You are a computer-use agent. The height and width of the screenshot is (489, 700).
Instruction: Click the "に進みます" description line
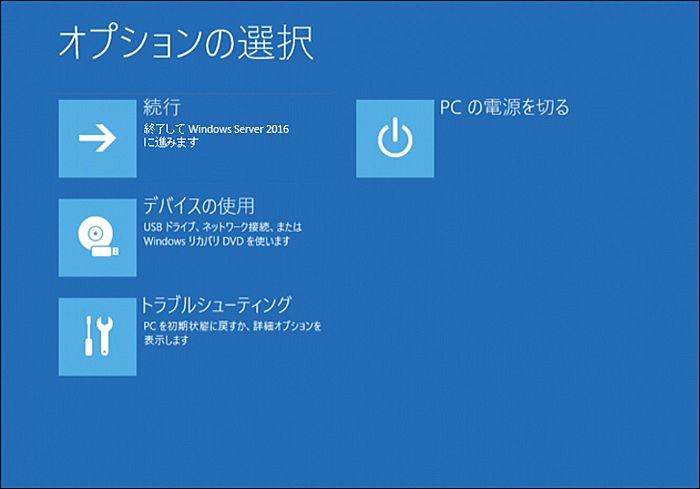point(171,142)
